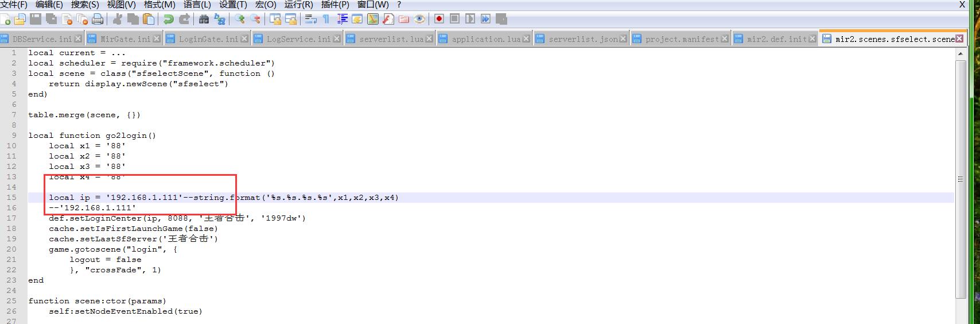Undo the last edit with the green arrow
Viewport: 980px width, 324px height.
(x=168, y=20)
